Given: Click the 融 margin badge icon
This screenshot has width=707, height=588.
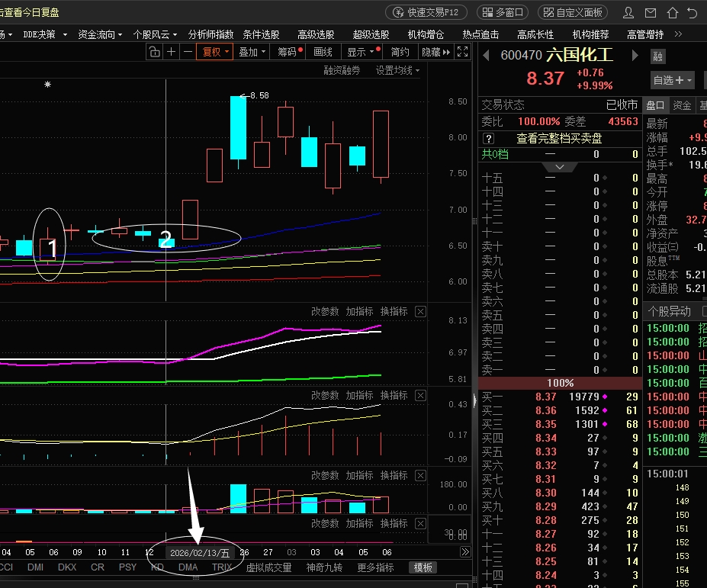Looking at the screenshot, I should [658, 56].
